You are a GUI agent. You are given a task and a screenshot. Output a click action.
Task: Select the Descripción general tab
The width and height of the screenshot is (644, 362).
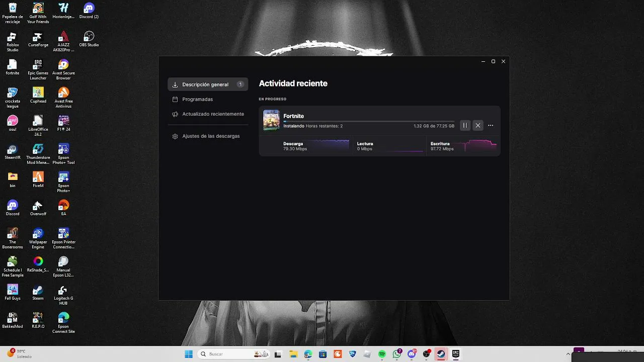[208, 84]
